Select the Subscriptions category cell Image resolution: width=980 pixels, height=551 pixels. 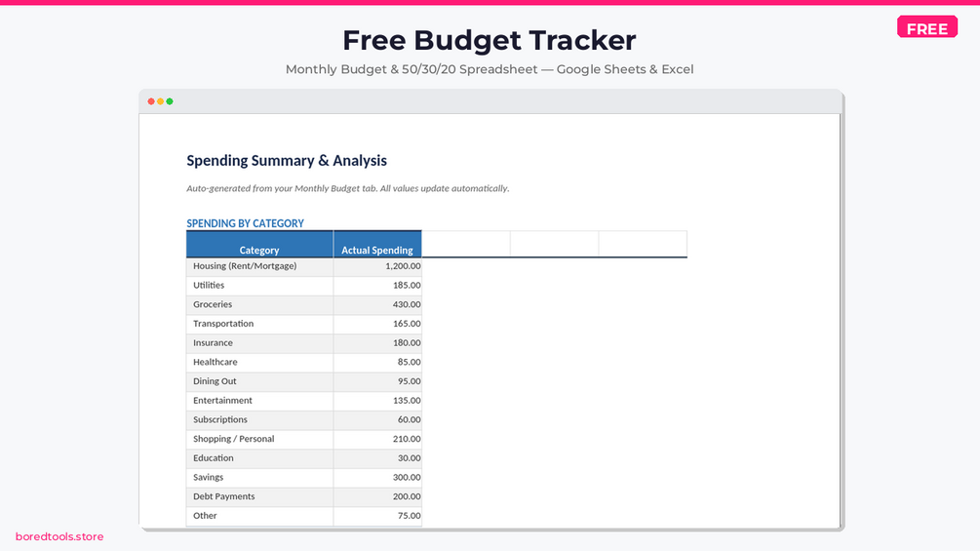pos(259,419)
